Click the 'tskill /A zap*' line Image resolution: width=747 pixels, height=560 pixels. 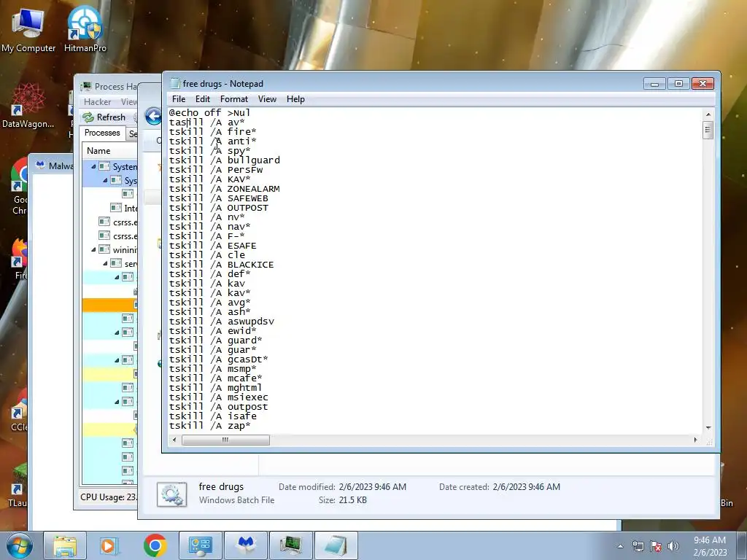pos(209,426)
